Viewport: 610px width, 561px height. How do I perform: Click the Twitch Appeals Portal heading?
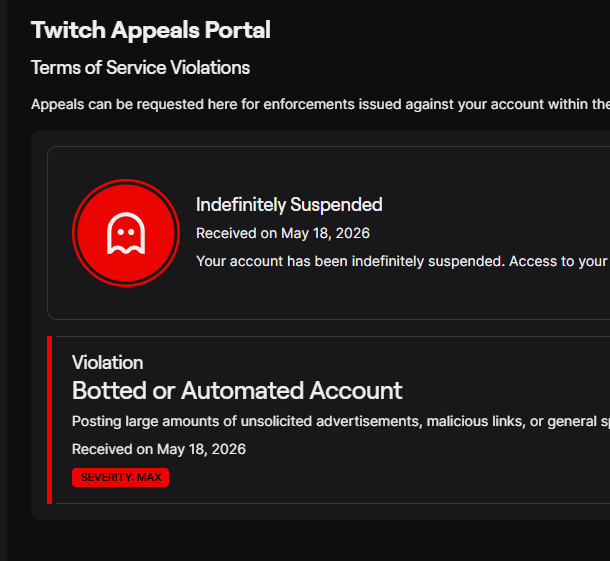[x=151, y=30]
